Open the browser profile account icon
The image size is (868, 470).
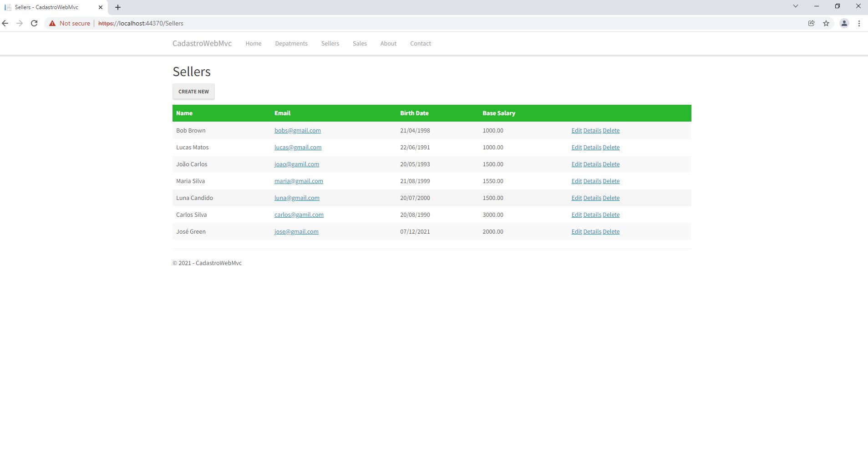pos(845,23)
